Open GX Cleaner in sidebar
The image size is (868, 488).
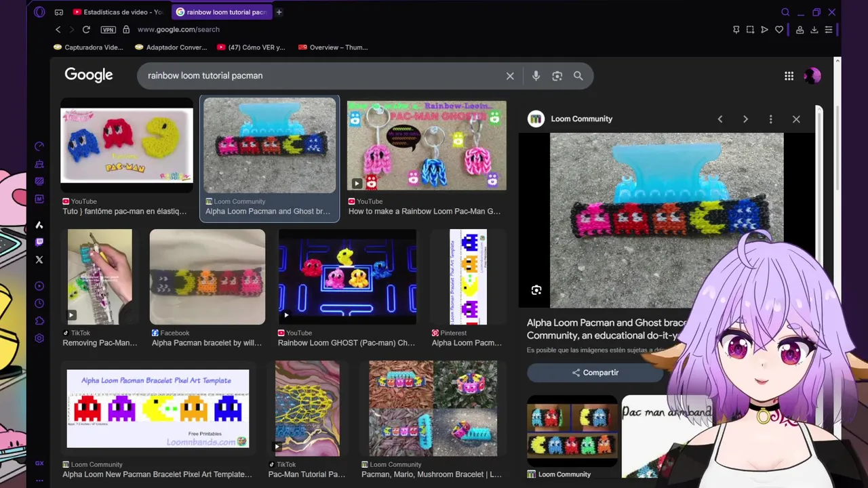[x=39, y=164]
